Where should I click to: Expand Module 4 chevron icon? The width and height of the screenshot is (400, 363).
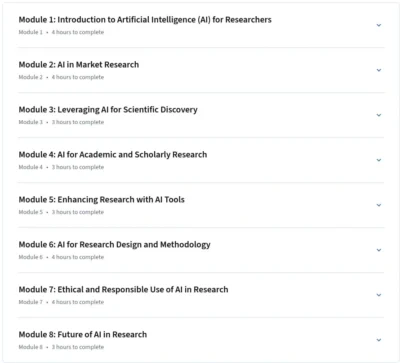379,160
